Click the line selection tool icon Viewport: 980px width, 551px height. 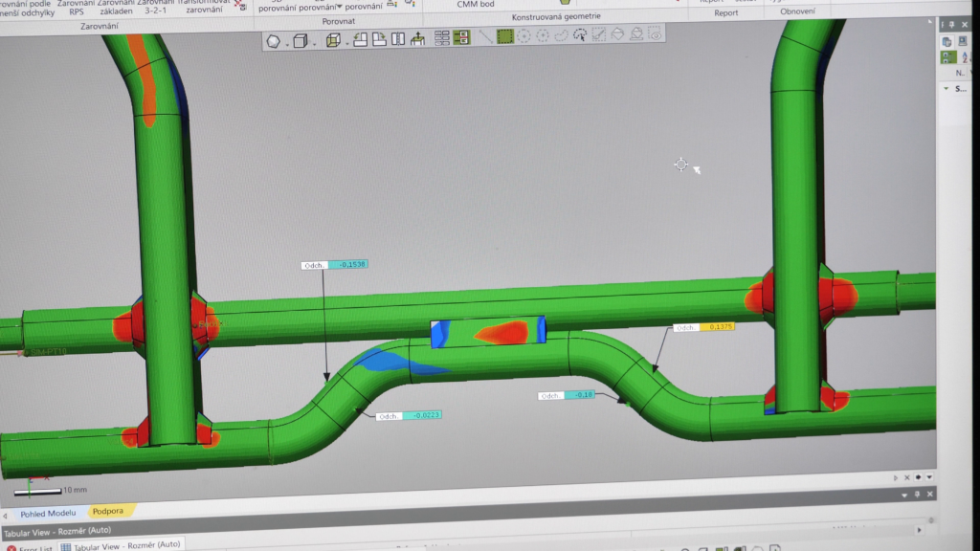click(x=485, y=36)
